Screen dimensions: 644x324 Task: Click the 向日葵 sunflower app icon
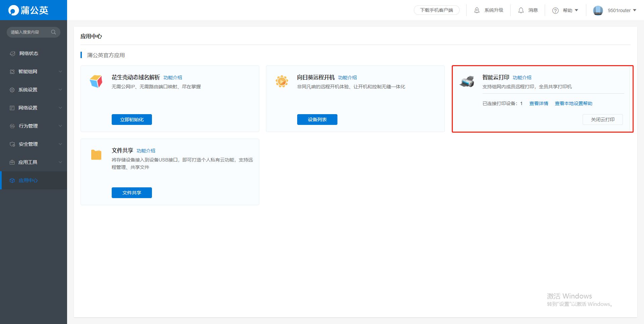coord(282,81)
